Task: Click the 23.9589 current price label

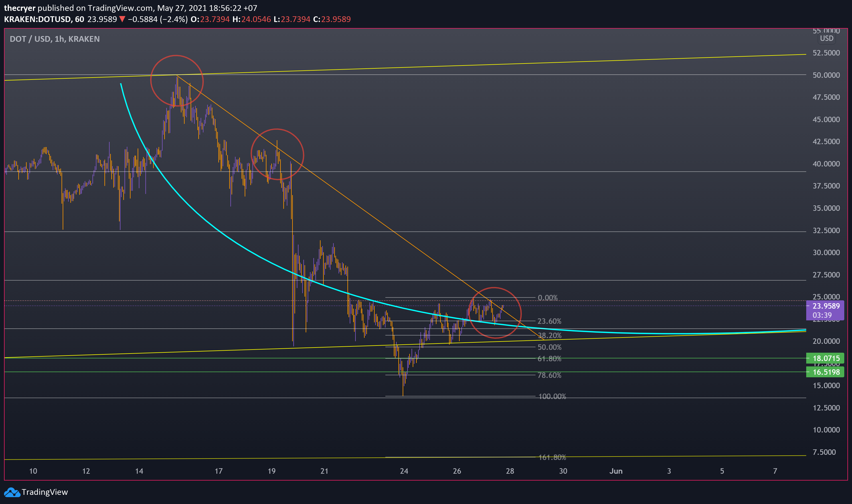Action: (826, 306)
